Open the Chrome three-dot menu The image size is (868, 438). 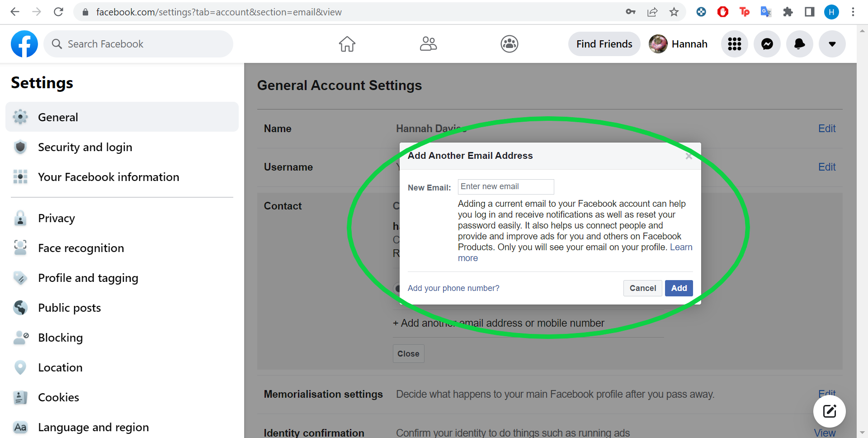pyautogui.click(x=853, y=12)
